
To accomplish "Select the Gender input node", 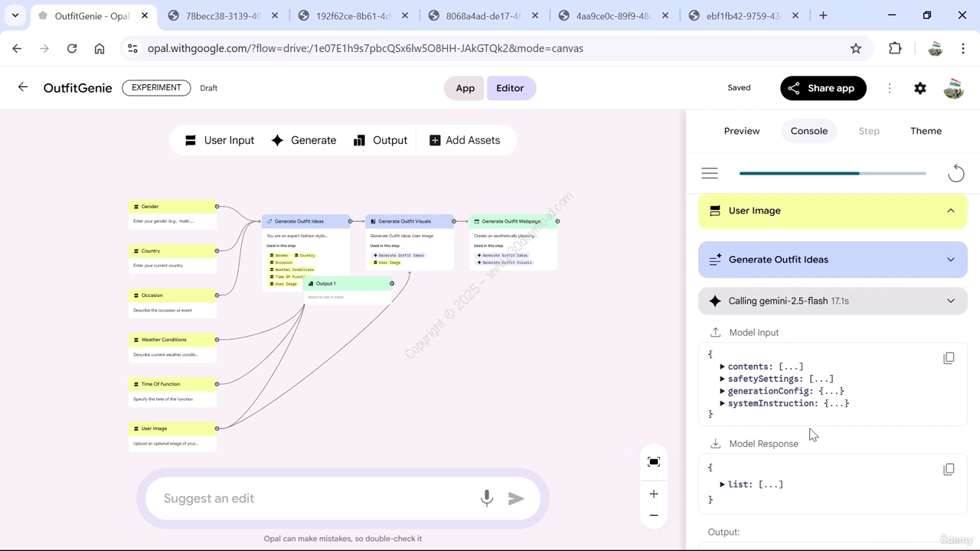I will click(x=172, y=214).
